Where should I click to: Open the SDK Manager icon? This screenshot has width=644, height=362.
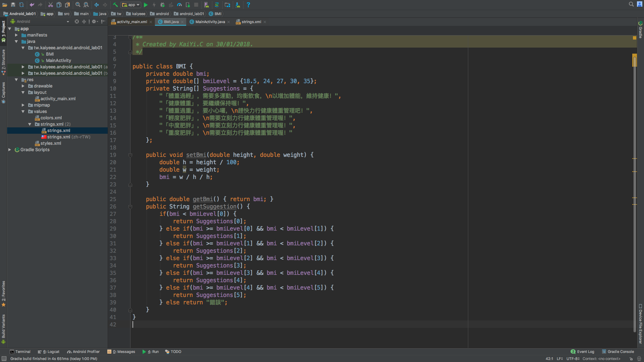pyautogui.click(x=238, y=5)
